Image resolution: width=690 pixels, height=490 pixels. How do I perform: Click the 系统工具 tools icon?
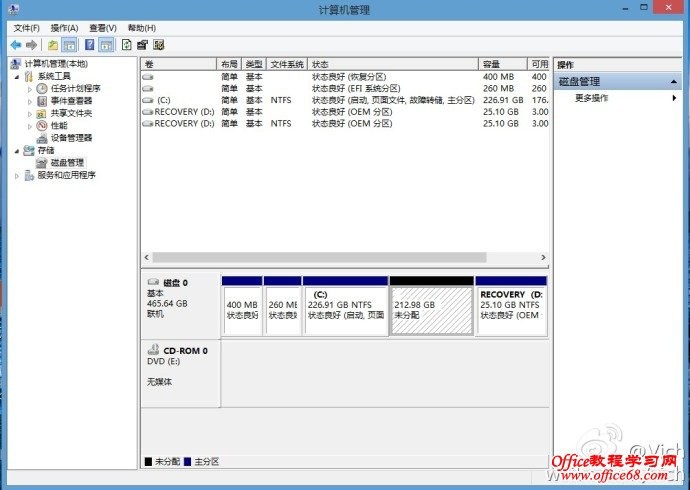pyautogui.click(x=29, y=76)
